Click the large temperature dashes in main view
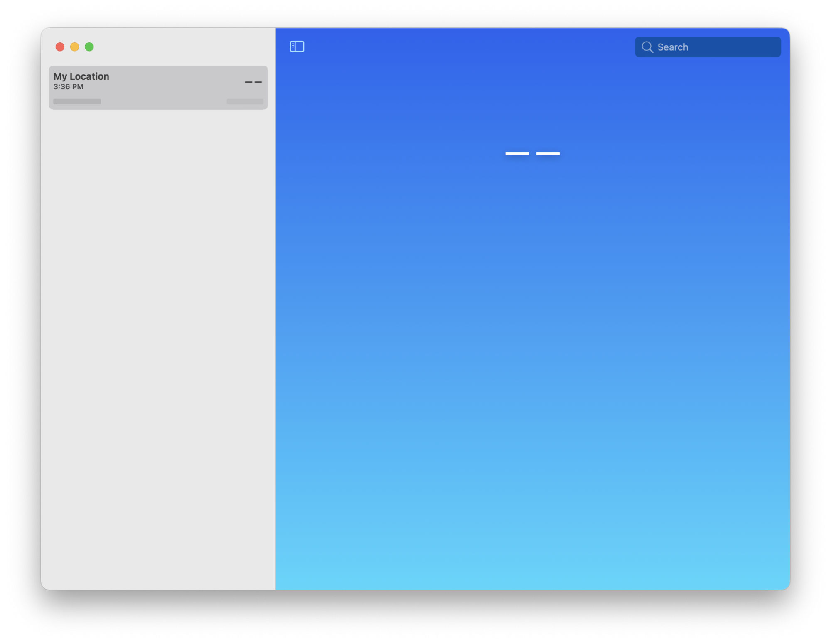831x644 pixels. tap(532, 154)
